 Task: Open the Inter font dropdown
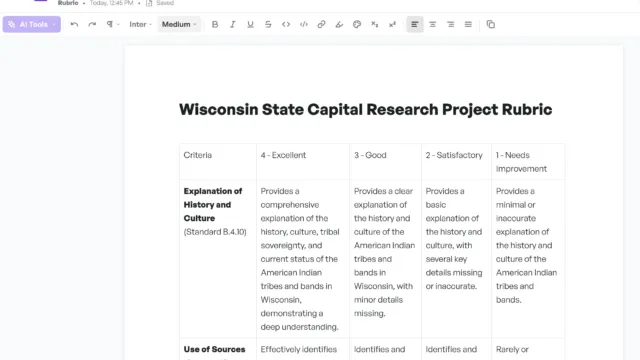coord(140,24)
